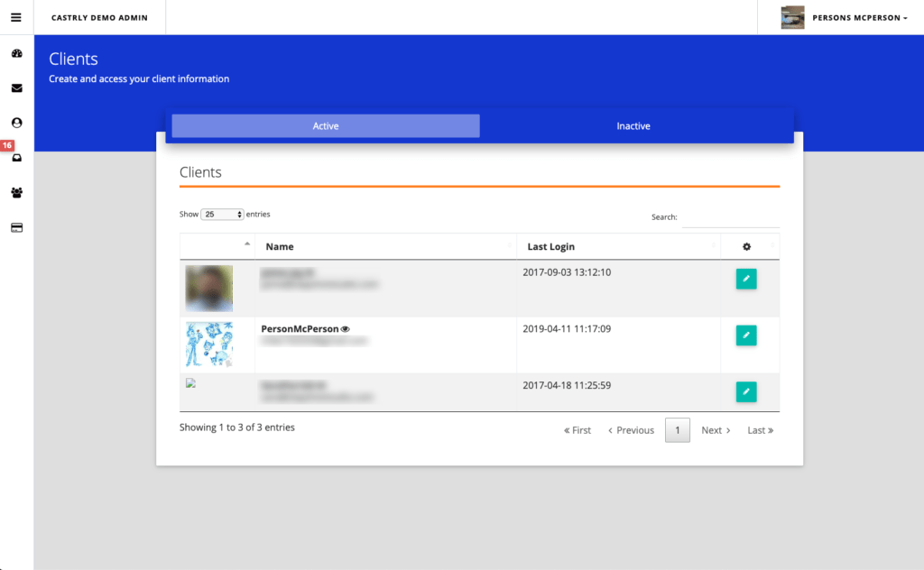The image size is (924, 570).
Task: Focus the Search input field
Action: click(731, 217)
